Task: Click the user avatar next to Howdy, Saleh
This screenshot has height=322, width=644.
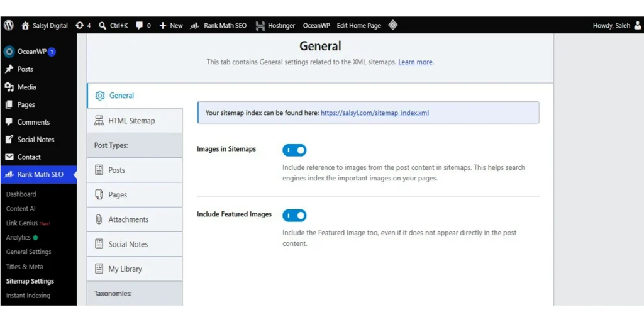Action: [x=638, y=25]
